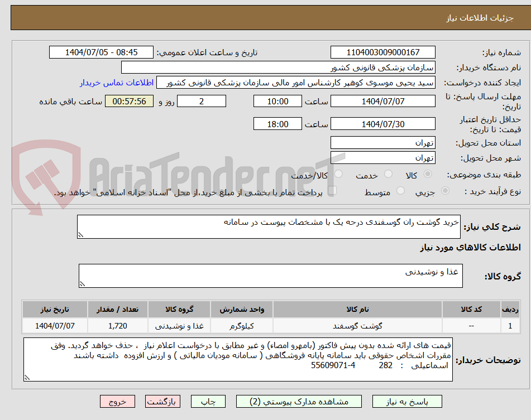Select the کالا radio button
The width and height of the screenshot is (531, 420).
coord(428,174)
